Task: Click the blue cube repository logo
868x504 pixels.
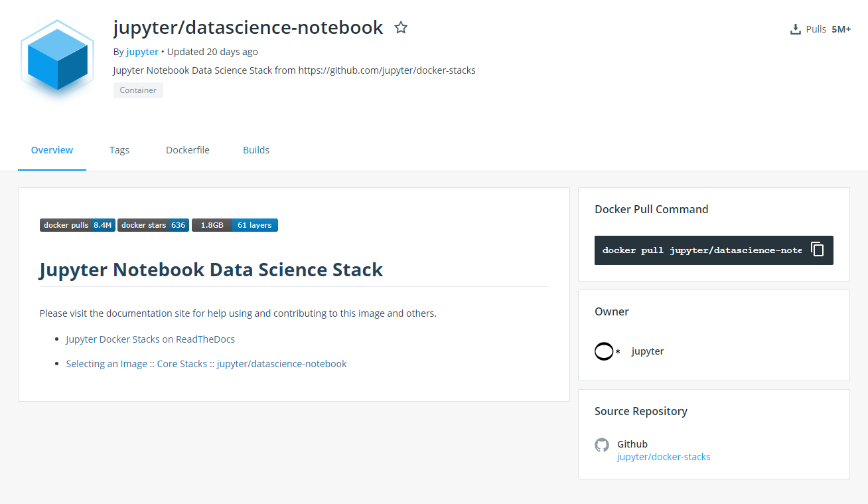Action: point(58,59)
